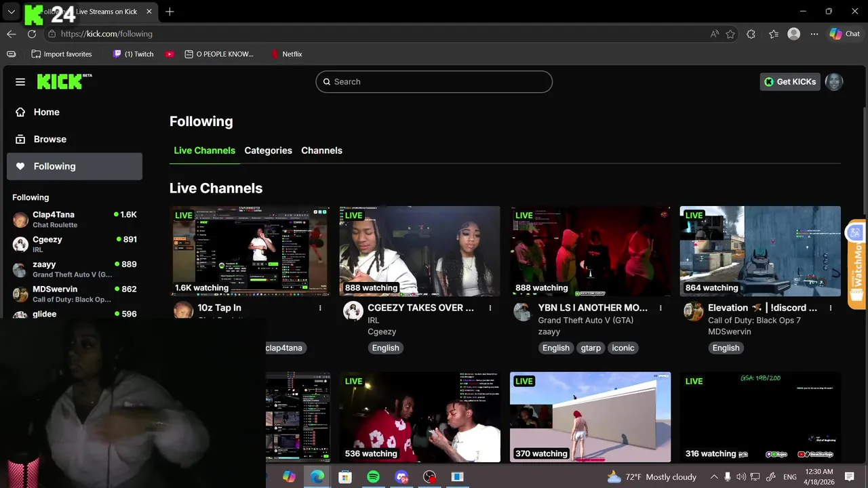Image resolution: width=868 pixels, height=488 pixels.
Task: Go back in the browser
Action: pyautogui.click(x=12, y=34)
